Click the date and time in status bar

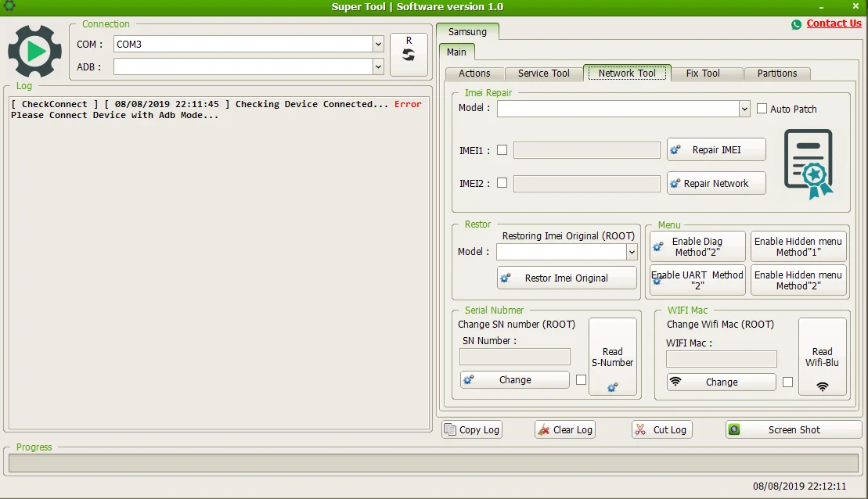(799, 486)
